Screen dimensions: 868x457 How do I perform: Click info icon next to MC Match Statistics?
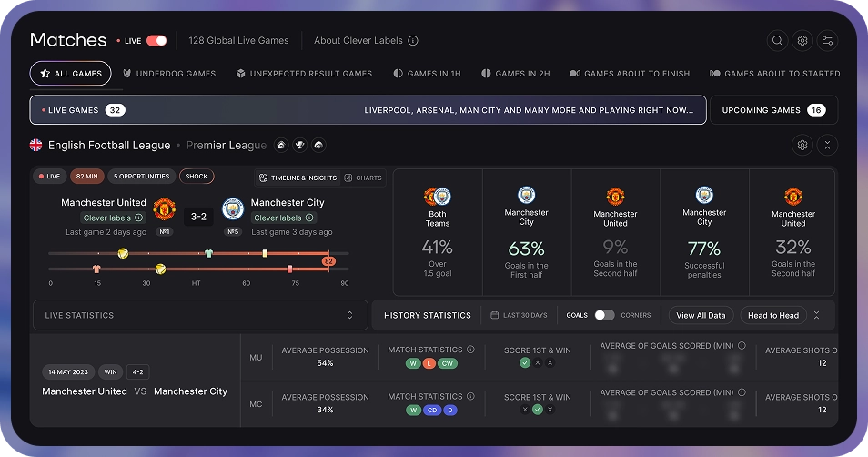click(x=470, y=396)
